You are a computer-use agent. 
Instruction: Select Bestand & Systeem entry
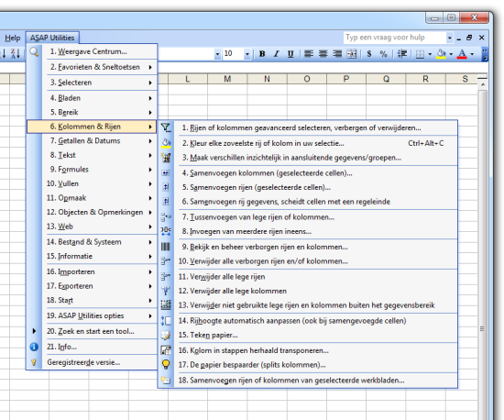click(x=93, y=242)
